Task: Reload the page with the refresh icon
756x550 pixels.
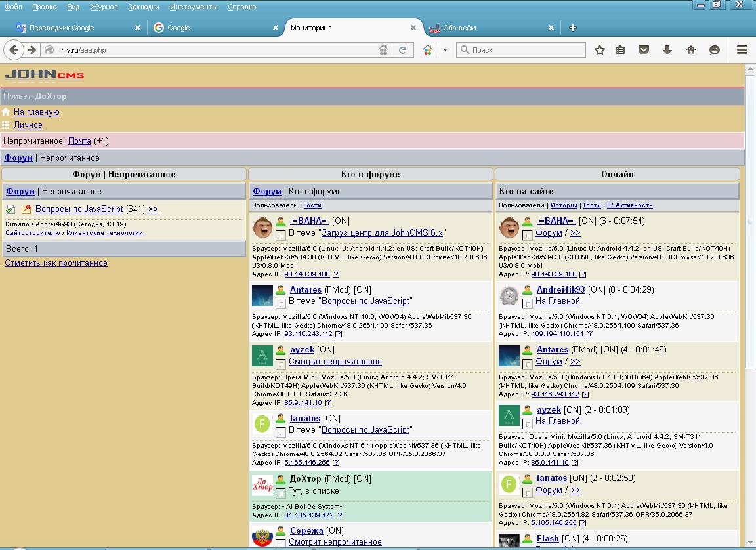Action: pos(403,50)
